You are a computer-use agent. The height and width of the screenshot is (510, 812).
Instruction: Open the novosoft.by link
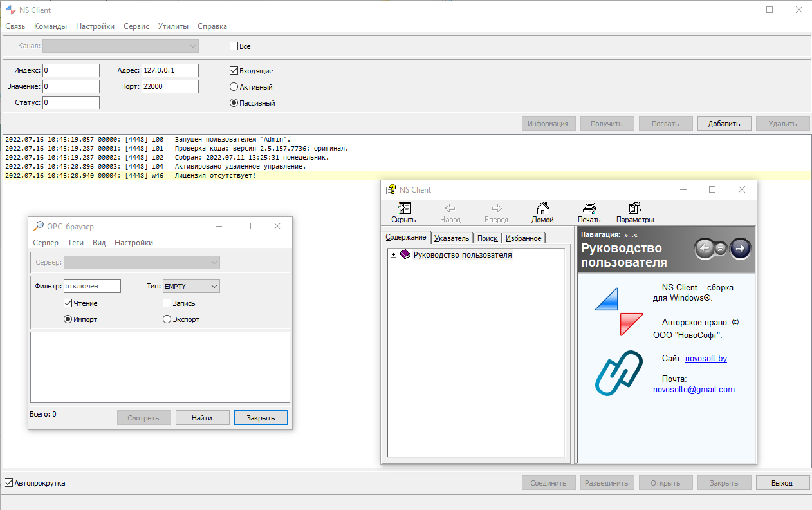coord(706,358)
